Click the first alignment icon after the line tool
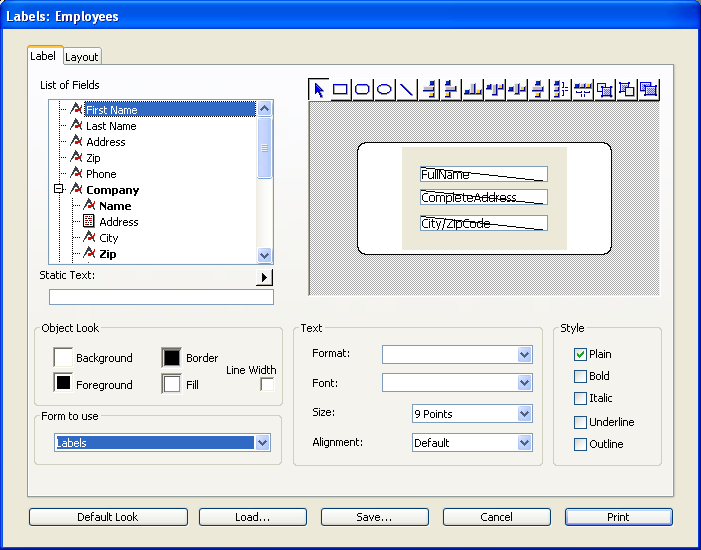Image resolution: width=701 pixels, height=550 pixels. 429,90
